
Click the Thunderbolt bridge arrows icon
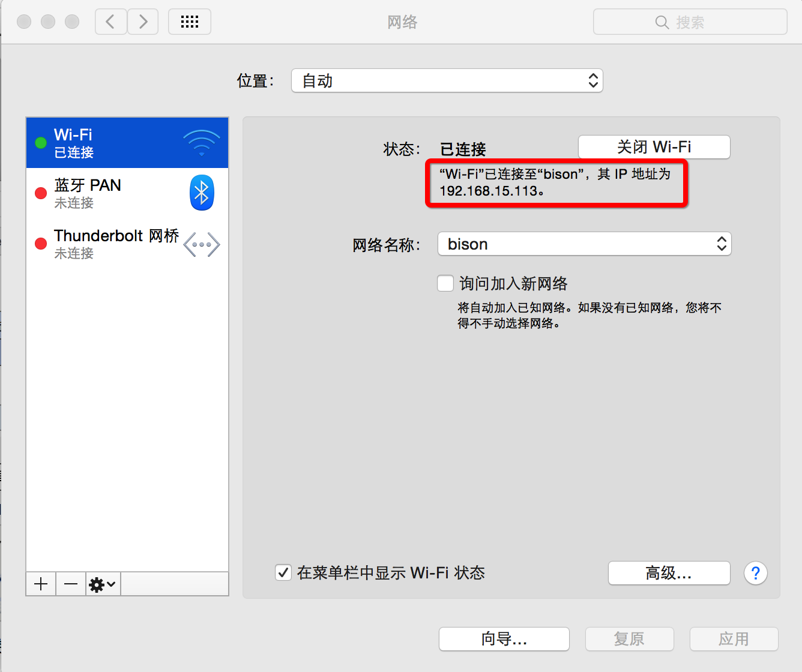pyautogui.click(x=202, y=244)
